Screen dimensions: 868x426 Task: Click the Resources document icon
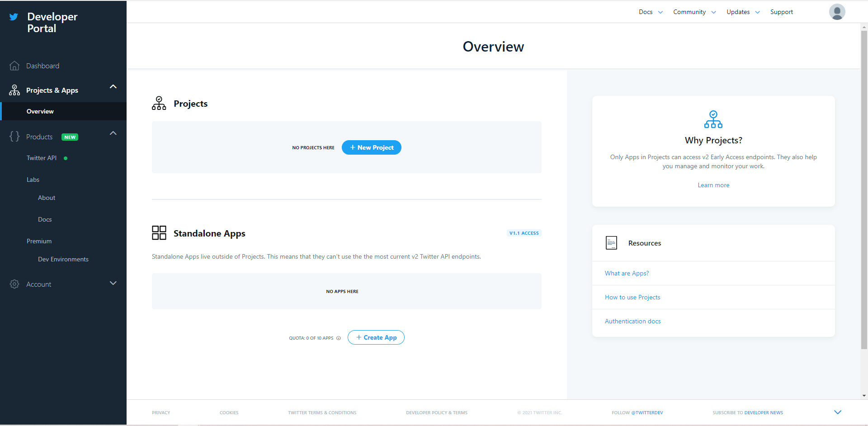coord(611,243)
